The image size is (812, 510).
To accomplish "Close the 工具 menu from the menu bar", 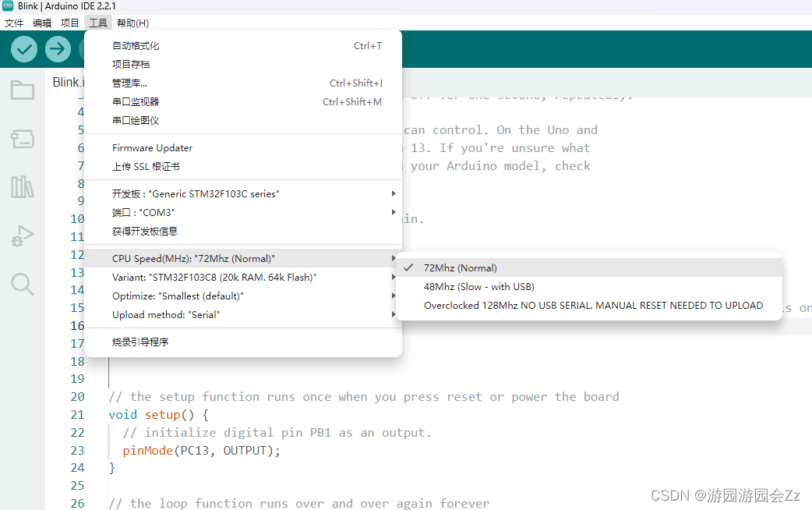I will [x=98, y=23].
